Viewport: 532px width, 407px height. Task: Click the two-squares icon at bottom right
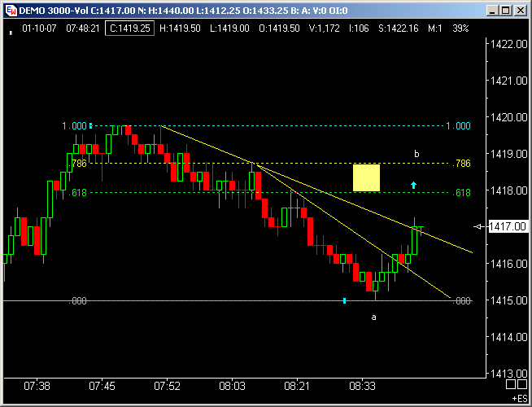[x=516, y=384]
